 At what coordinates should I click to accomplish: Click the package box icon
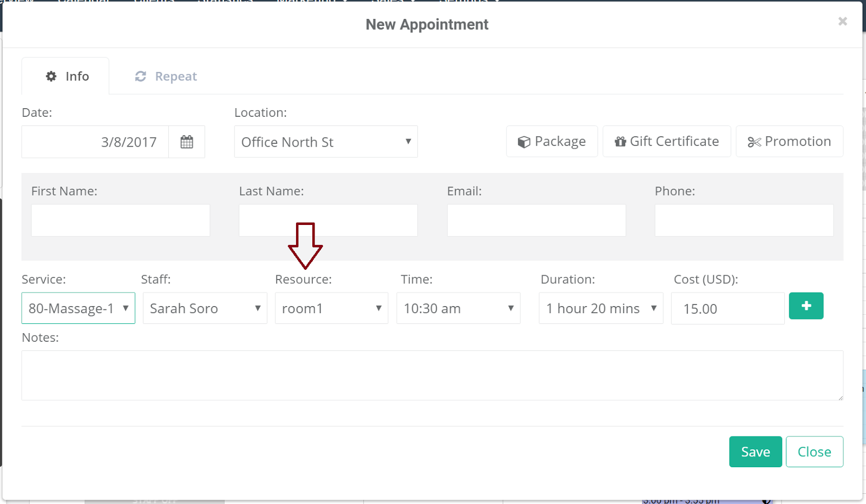click(524, 141)
